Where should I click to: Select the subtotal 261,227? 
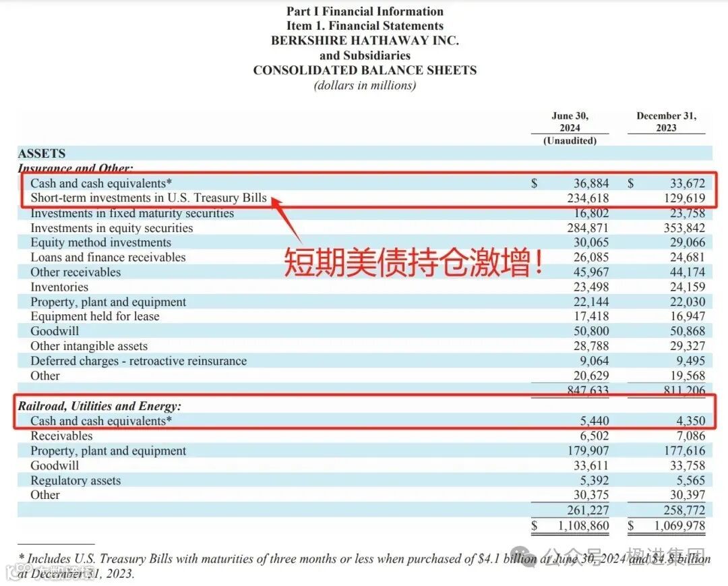pyautogui.click(x=588, y=510)
